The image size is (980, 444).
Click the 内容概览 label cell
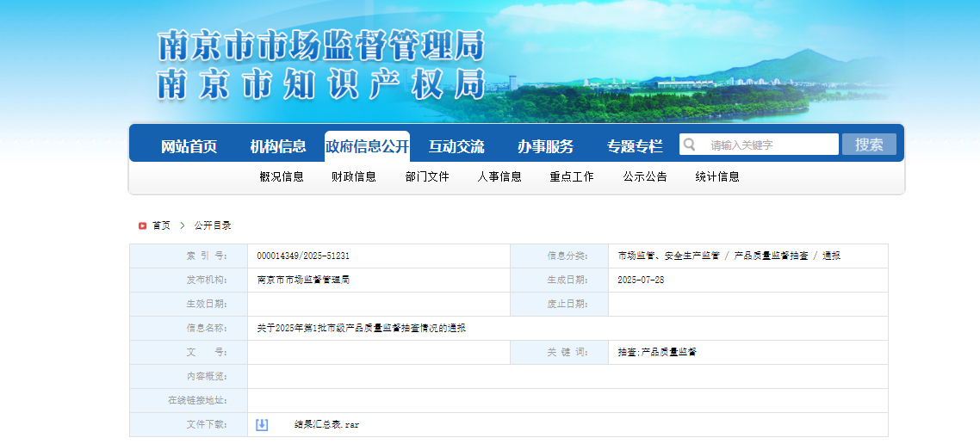(x=189, y=377)
